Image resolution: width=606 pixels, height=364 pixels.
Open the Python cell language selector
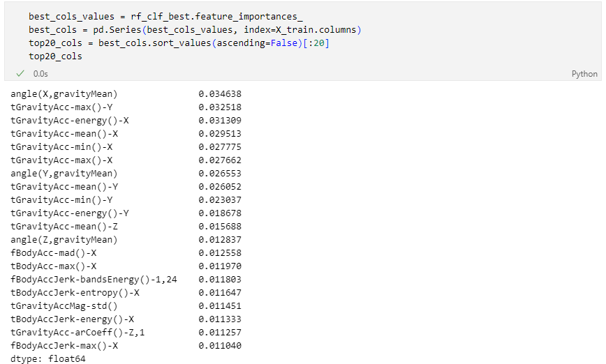pyautogui.click(x=584, y=74)
